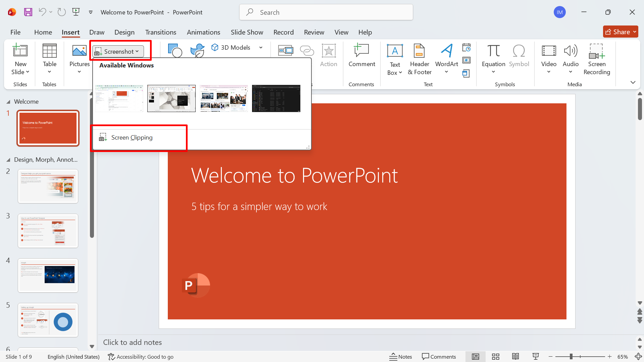The image size is (644, 362).
Task: Open the Animations tab
Action: (x=203, y=32)
